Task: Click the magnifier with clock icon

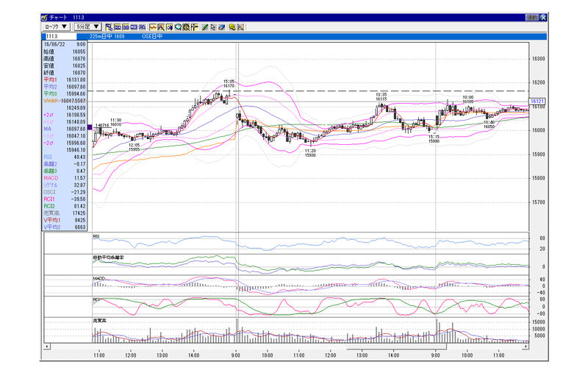Action: (x=178, y=27)
